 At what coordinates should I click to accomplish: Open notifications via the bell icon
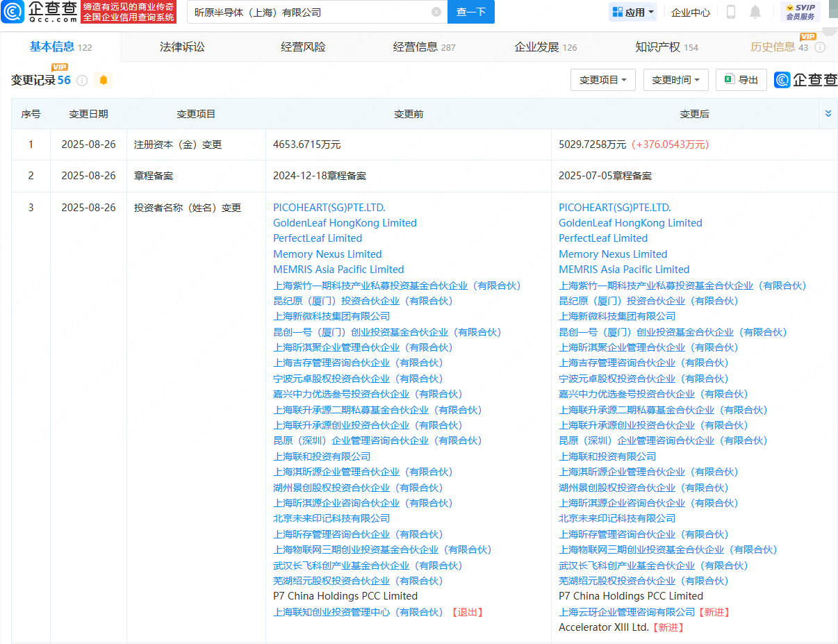tap(755, 12)
